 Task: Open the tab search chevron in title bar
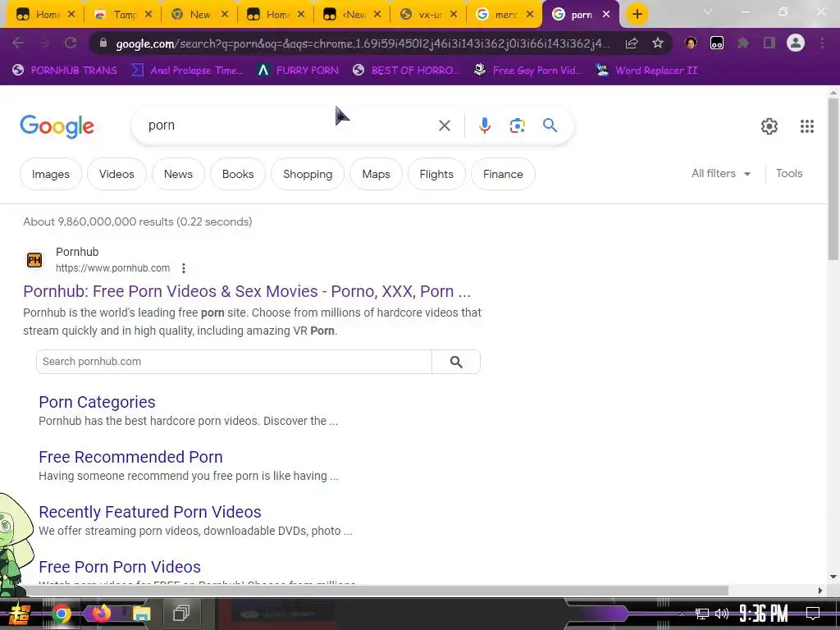coord(708,11)
